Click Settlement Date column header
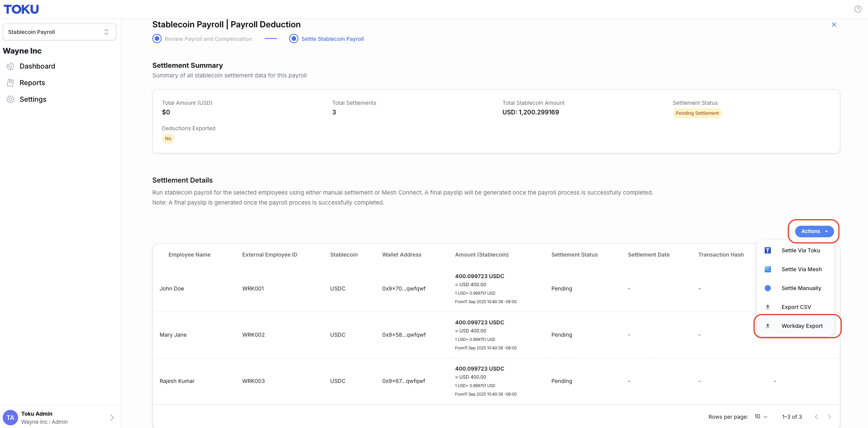Screen dimensions: 868x428 (649, 255)
